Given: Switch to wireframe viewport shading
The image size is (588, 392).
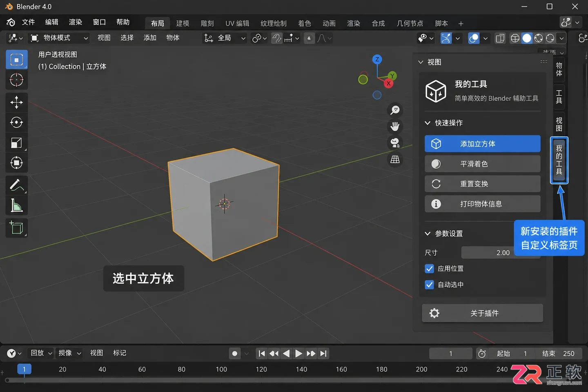Looking at the screenshot, I should (x=515, y=38).
